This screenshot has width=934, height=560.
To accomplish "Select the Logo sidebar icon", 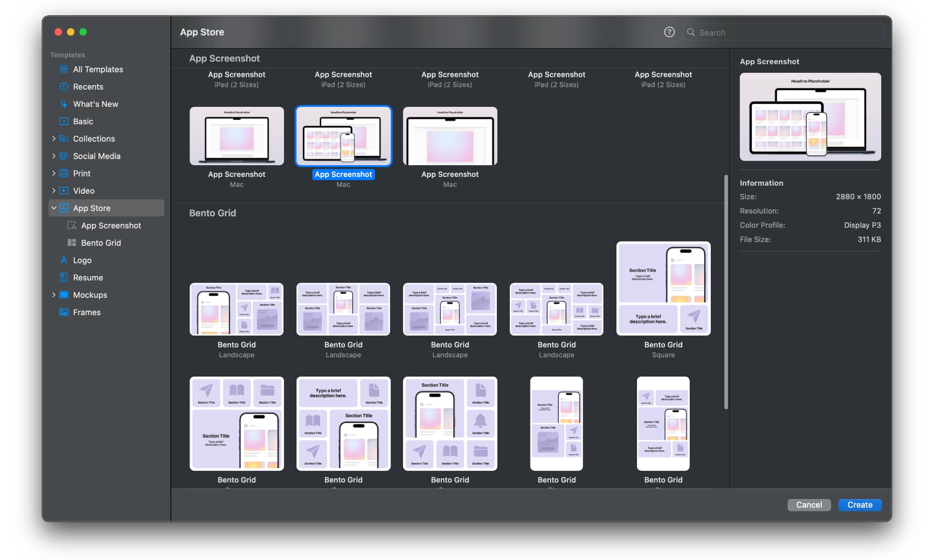I will (x=64, y=260).
